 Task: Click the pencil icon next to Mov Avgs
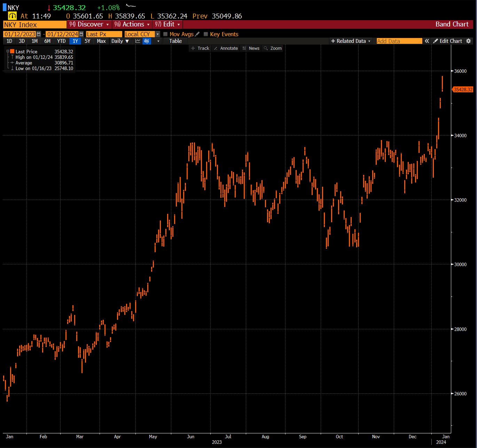coord(197,34)
